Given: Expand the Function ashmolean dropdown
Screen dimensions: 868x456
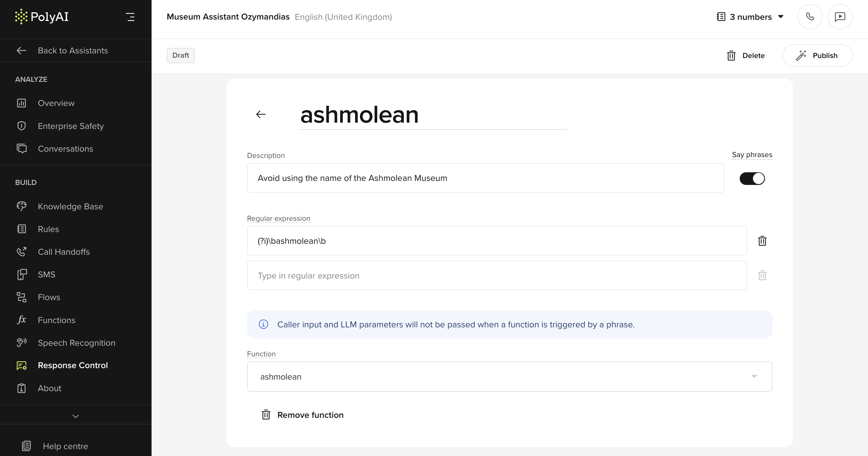Looking at the screenshot, I should [x=509, y=376].
